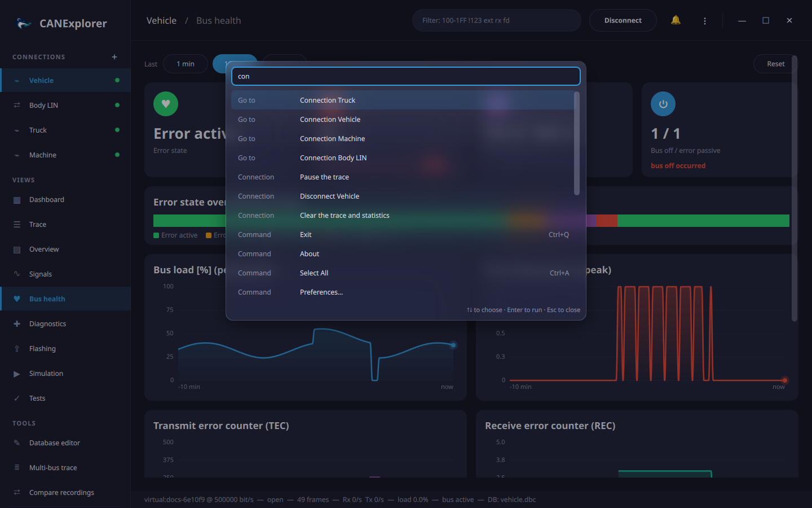Image resolution: width=812 pixels, height=508 pixels.
Task: Click the Flashing sidebar icon
Action: [x=17, y=349]
